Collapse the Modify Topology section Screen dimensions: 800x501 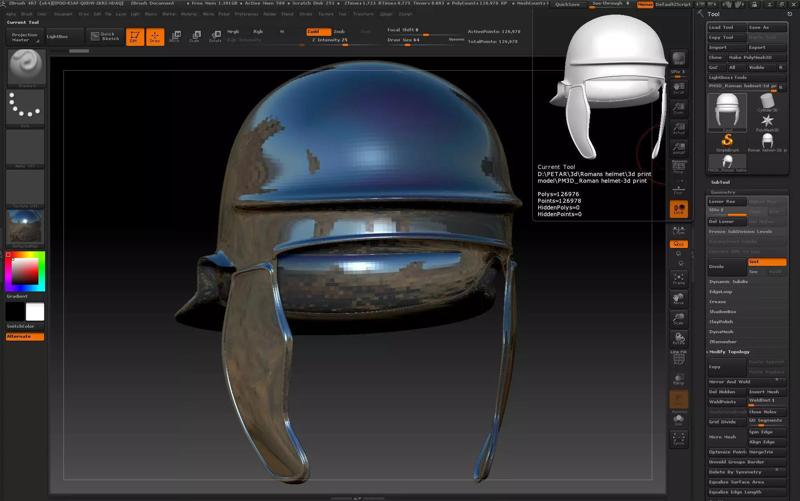728,352
